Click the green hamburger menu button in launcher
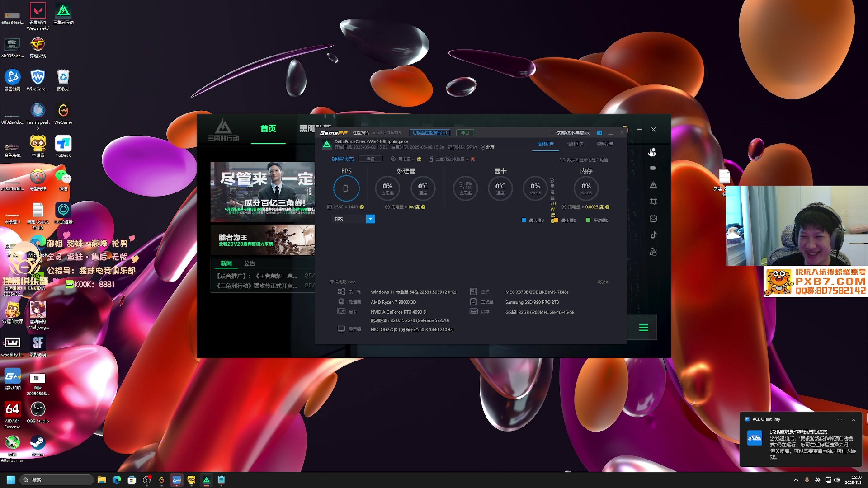 pyautogui.click(x=643, y=328)
